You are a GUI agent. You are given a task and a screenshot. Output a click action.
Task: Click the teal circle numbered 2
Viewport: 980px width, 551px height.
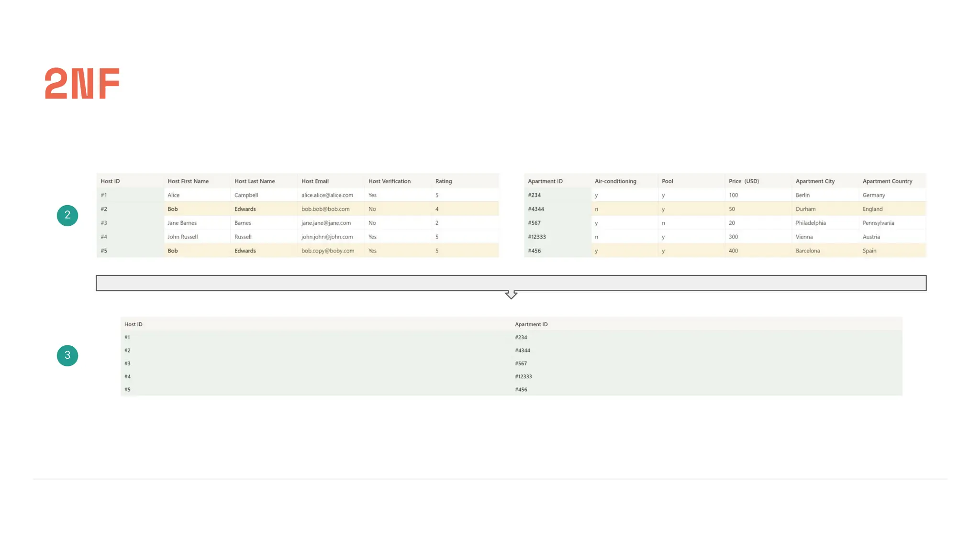(x=67, y=215)
